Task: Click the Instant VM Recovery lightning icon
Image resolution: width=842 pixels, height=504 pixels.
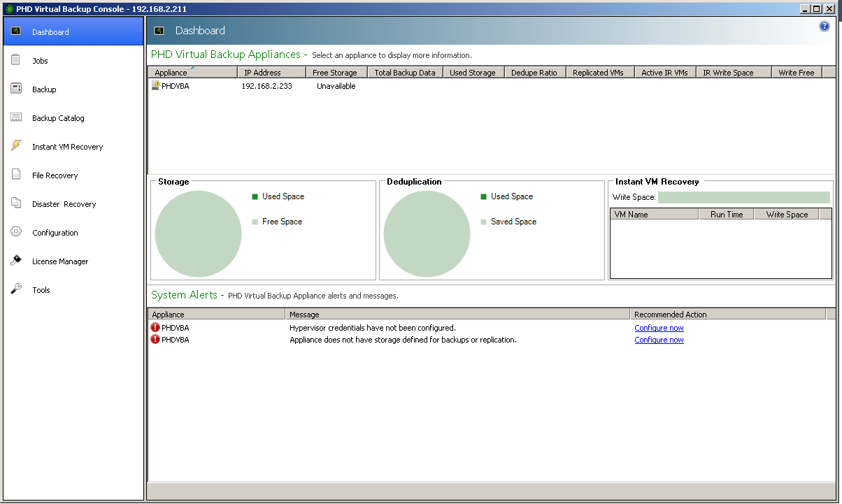Action: point(16,145)
